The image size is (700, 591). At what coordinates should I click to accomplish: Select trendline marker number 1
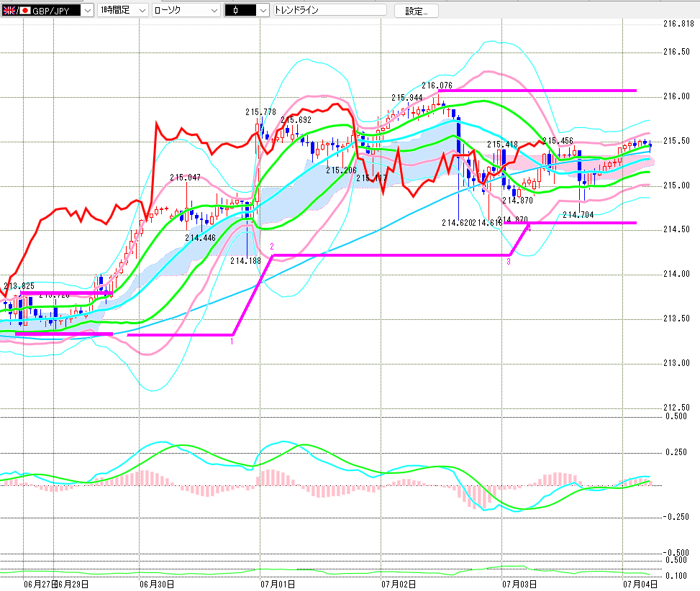pyautogui.click(x=232, y=342)
